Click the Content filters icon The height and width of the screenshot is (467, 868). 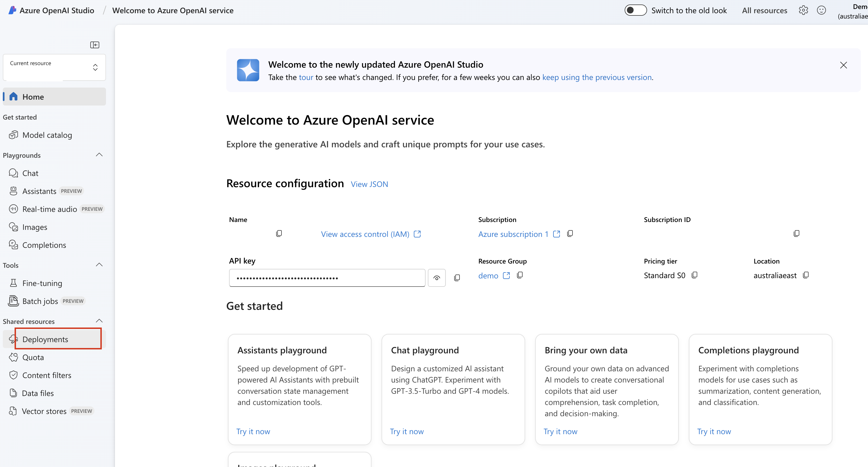14,375
